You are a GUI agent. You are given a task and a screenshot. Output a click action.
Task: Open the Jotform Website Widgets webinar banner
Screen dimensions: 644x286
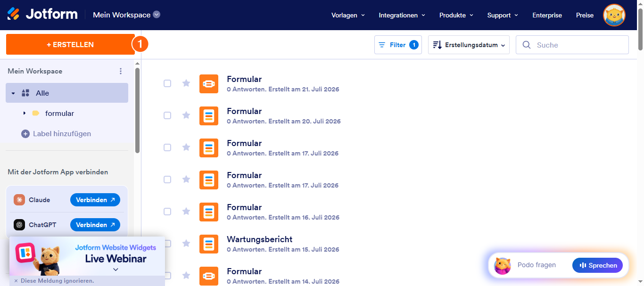(87, 255)
